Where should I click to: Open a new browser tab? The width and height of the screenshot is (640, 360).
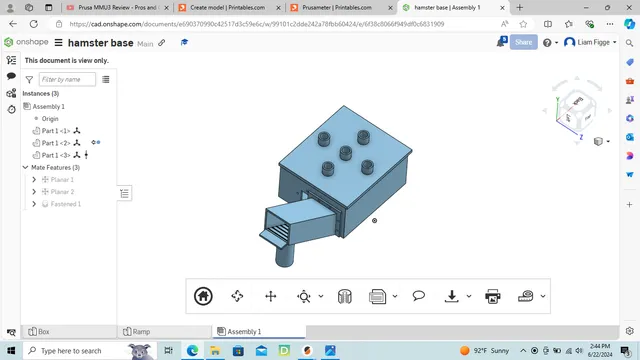[x=520, y=8]
